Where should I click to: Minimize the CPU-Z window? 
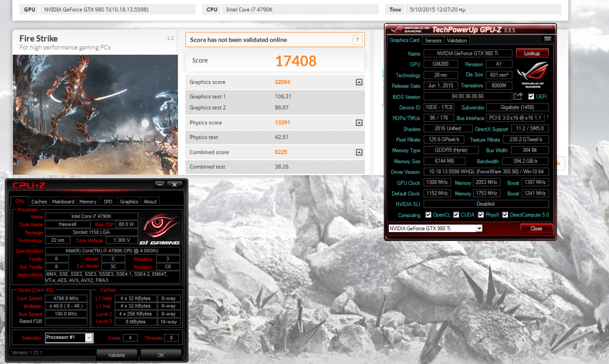(160, 185)
